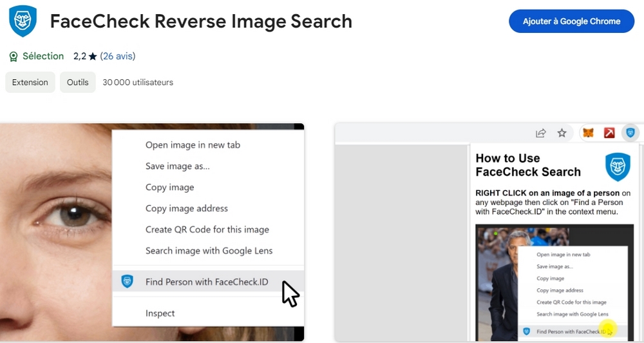Choose Search image with Google Lens

click(x=209, y=251)
